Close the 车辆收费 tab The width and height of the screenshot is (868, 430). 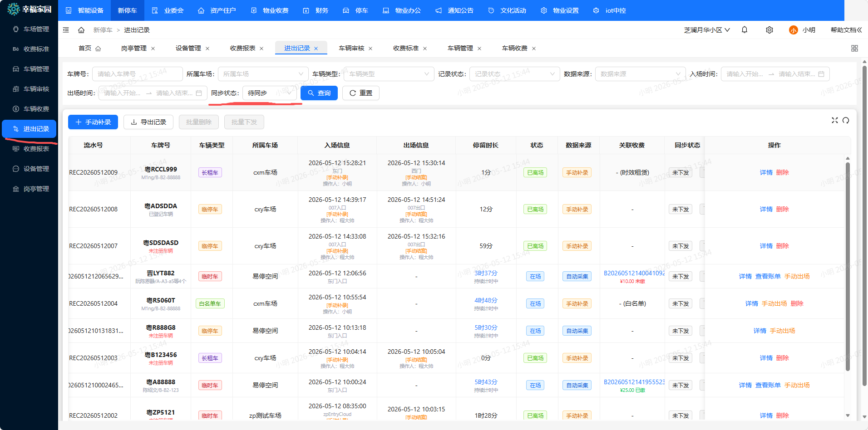click(534, 49)
